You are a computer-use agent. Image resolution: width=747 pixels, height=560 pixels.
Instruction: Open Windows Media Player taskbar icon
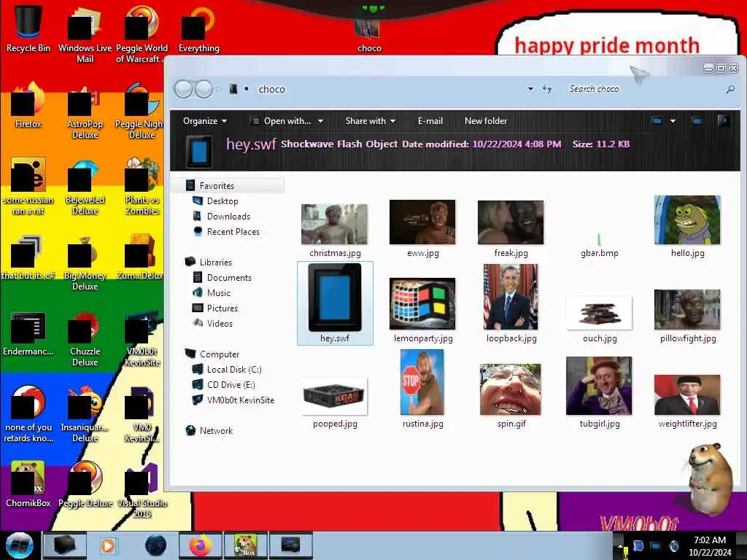point(108,545)
